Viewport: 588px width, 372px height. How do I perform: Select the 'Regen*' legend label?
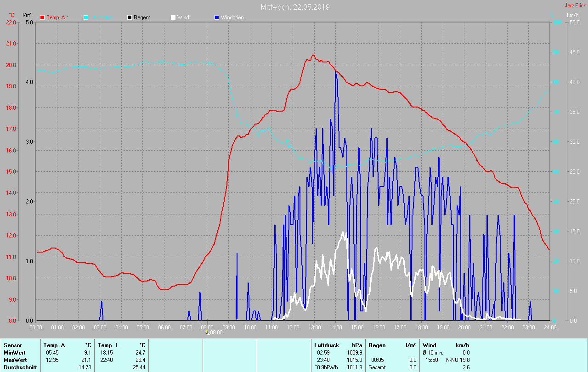(x=143, y=17)
